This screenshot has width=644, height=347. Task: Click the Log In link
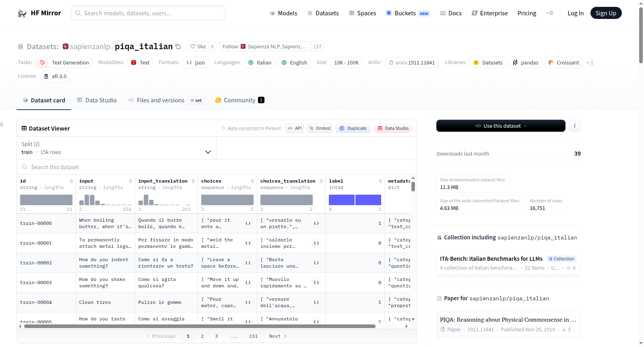[576, 13]
